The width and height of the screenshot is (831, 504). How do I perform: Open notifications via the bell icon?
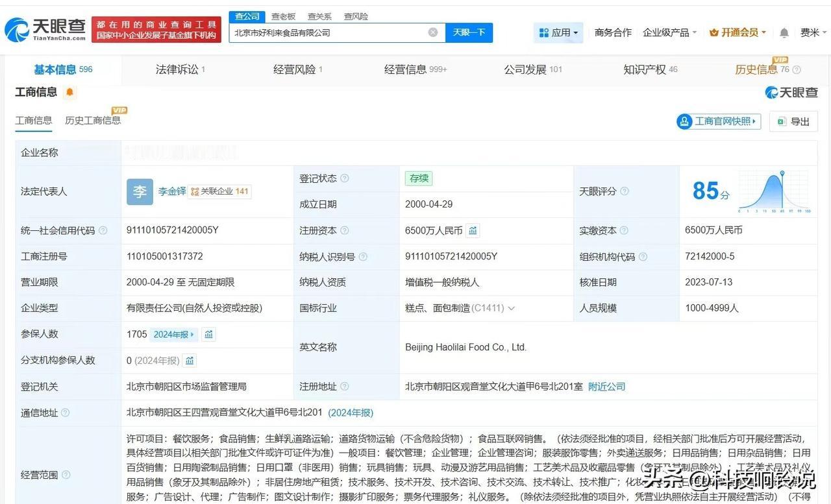click(784, 32)
